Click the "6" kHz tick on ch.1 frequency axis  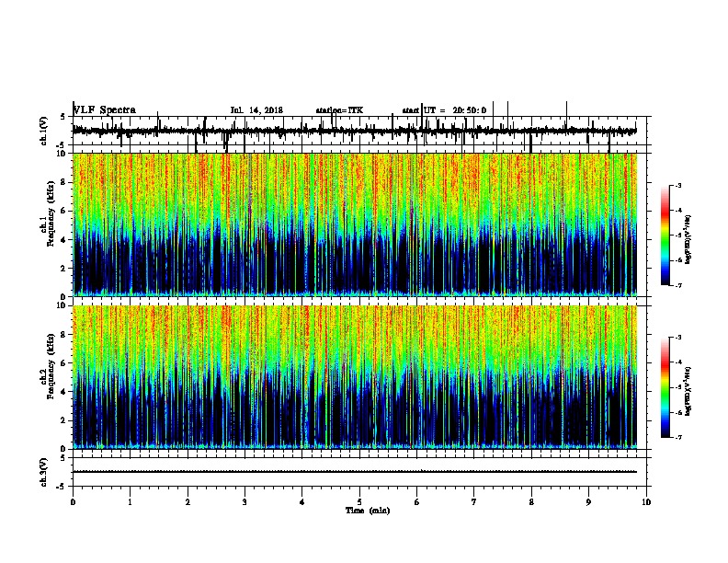click(63, 211)
